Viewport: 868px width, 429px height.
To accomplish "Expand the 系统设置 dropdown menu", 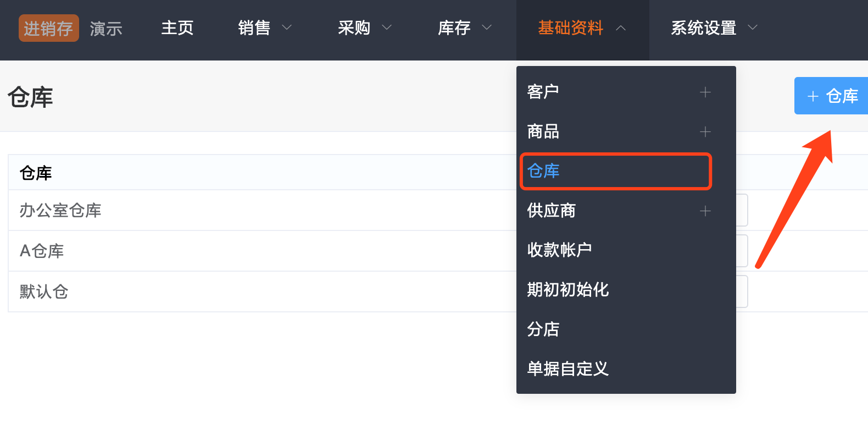I will [x=714, y=28].
